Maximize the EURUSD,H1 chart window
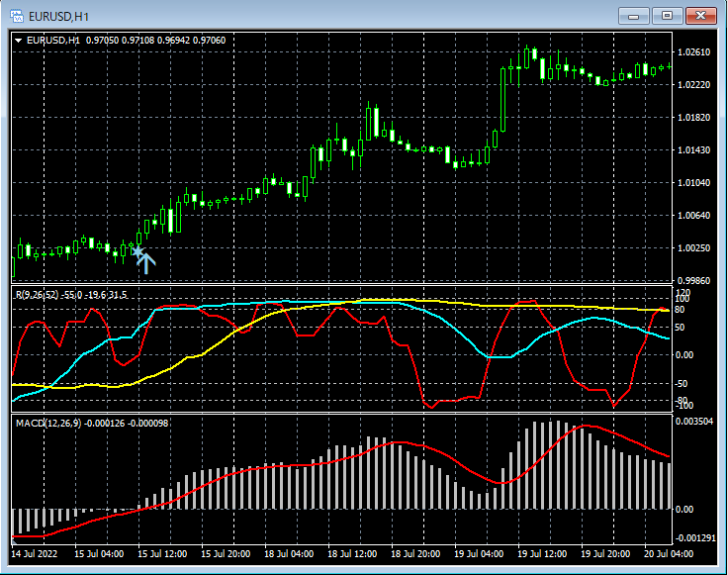 pos(667,15)
